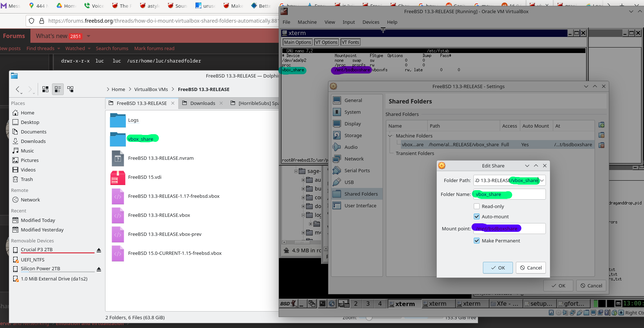Screen dimensions: 644x328
Task: Switch Dolphin to Details tree view mode
Action: click(x=70, y=89)
